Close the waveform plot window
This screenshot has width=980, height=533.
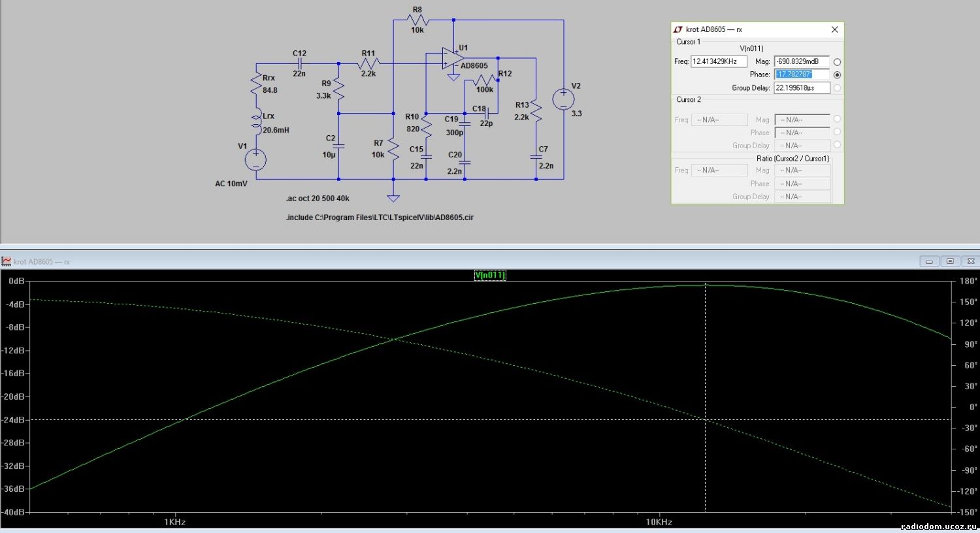971,261
